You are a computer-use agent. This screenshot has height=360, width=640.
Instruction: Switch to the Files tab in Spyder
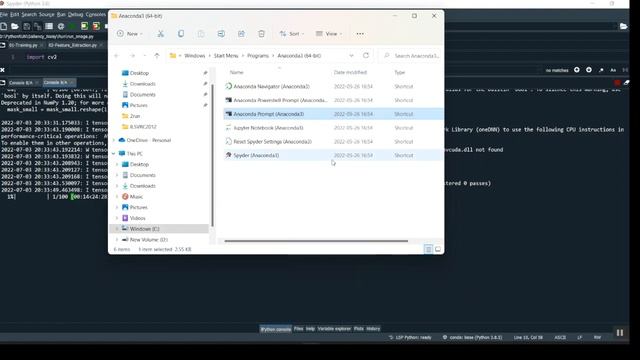point(299,329)
